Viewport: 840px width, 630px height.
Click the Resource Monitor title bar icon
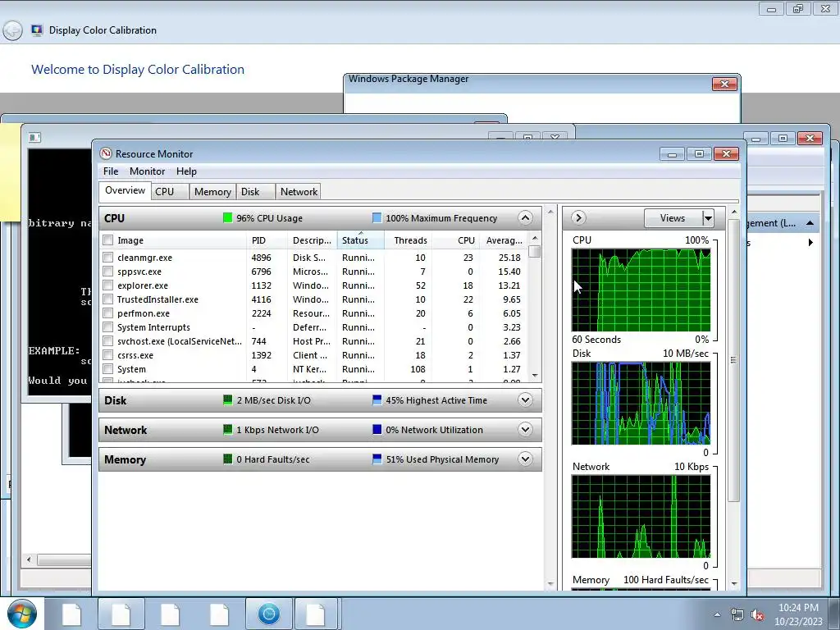coord(106,153)
